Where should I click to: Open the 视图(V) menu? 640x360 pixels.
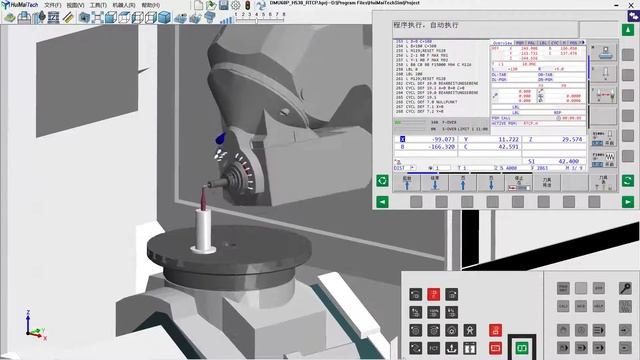pyautogui.click(x=76, y=5)
